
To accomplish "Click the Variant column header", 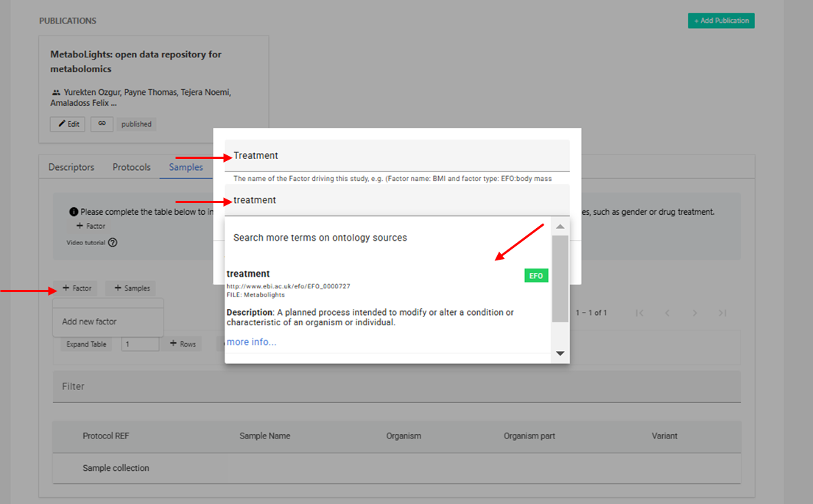I will click(x=664, y=436).
